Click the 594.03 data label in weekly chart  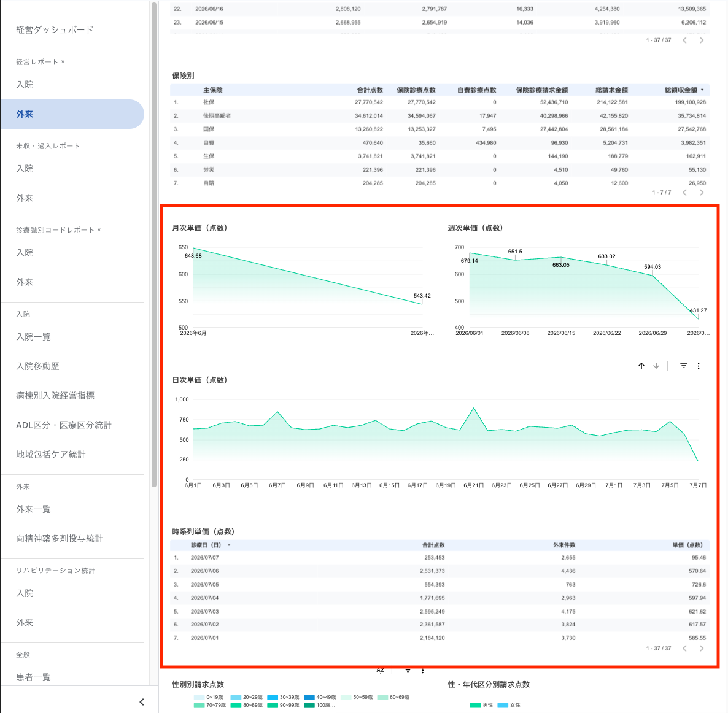click(652, 267)
